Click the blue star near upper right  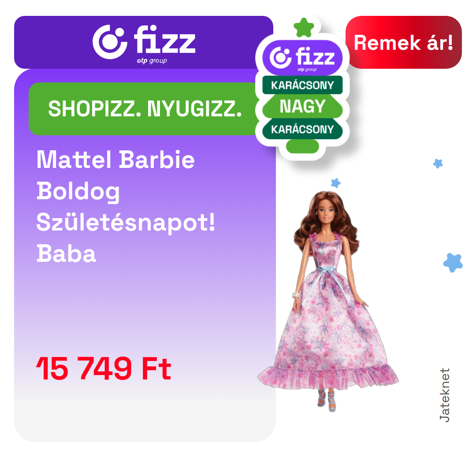(438, 164)
